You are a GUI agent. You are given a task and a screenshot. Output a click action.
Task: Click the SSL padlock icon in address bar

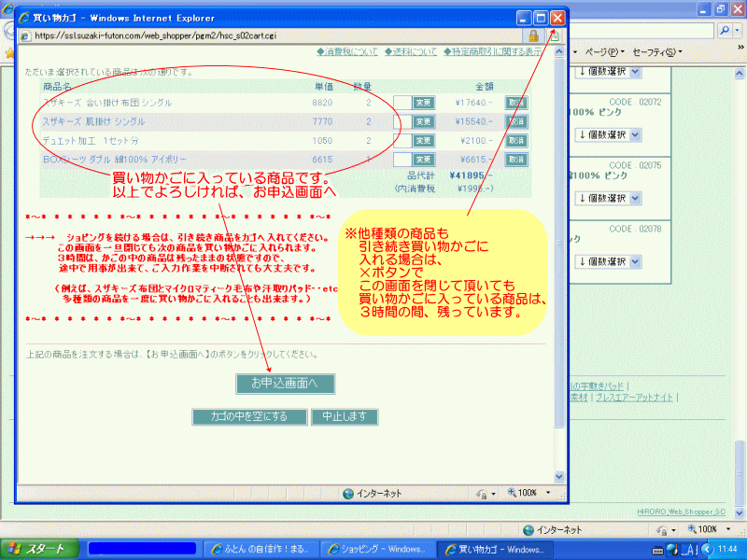533,35
